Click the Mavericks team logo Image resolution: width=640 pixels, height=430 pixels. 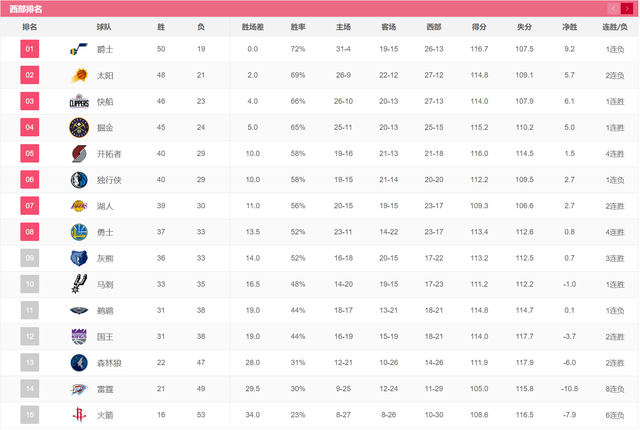coord(79,180)
